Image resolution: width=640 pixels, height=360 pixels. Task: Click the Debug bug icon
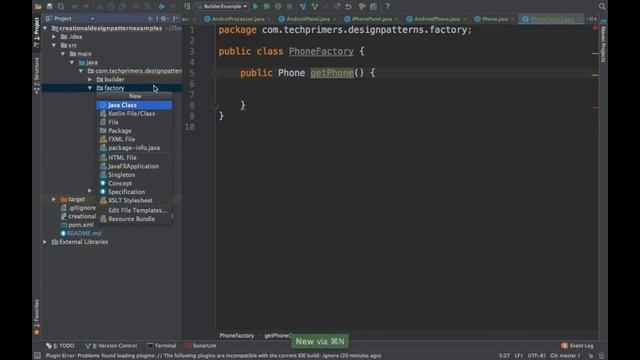click(x=267, y=6)
